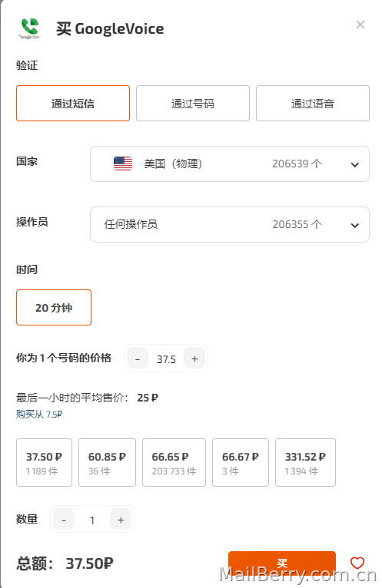Click the 美国（物理）country name text
Screen dimensions: 382x588
[173, 164]
